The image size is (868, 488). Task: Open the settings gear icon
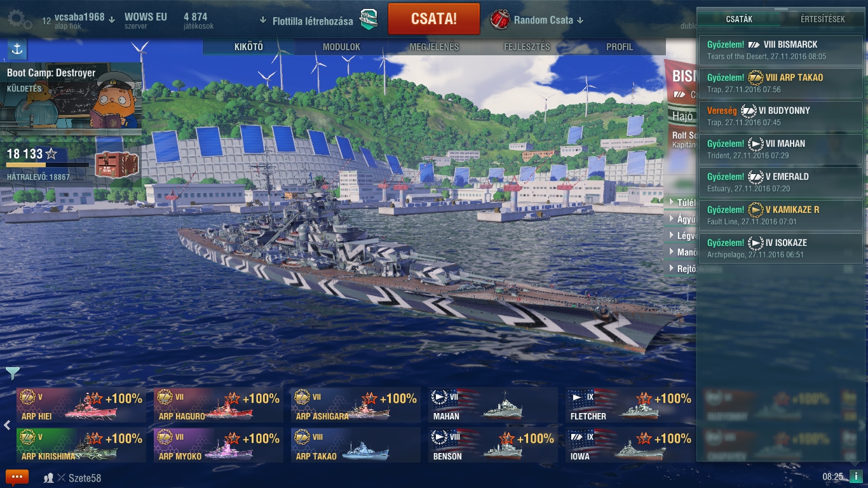pyautogui.click(x=19, y=20)
